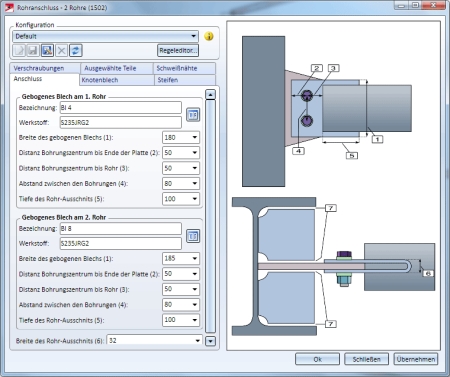
Task: Click the Bezeichnung field containing Bl 4
Action: [x=120, y=108]
